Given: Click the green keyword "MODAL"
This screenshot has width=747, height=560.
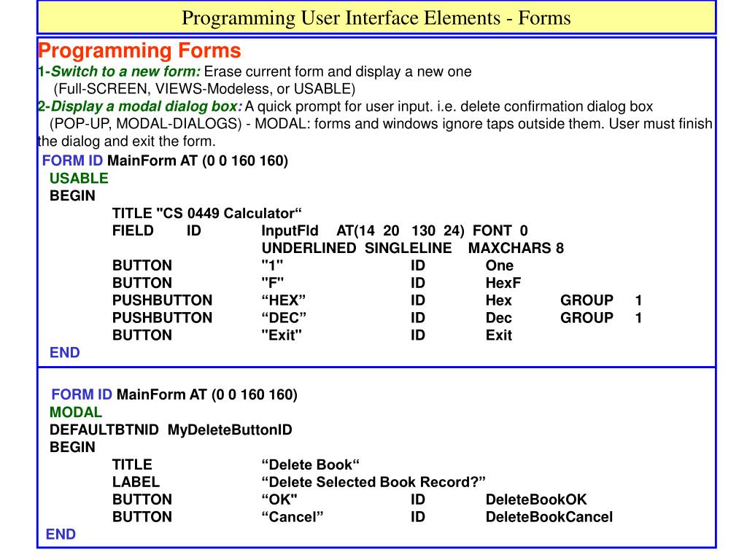Looking at the screenshot, I should point(76,413).
